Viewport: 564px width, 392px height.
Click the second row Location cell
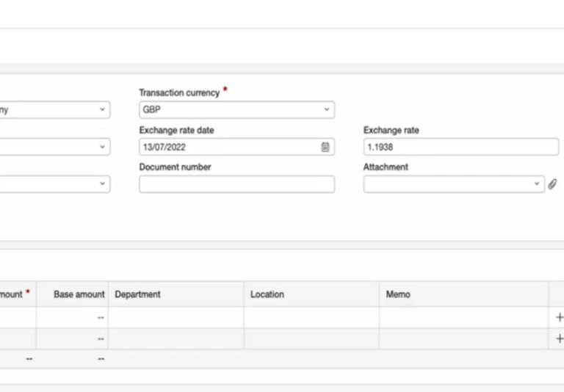pos(311,338)
